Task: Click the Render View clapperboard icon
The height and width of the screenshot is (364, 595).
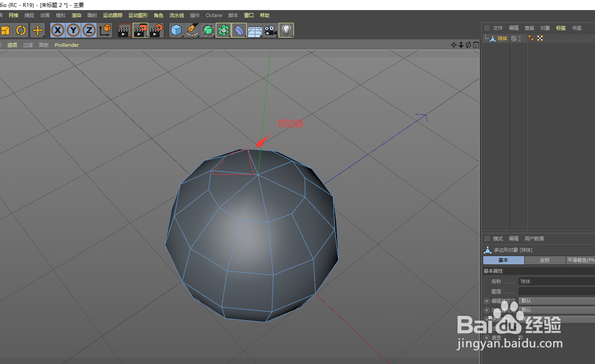Action: point(125,30)
